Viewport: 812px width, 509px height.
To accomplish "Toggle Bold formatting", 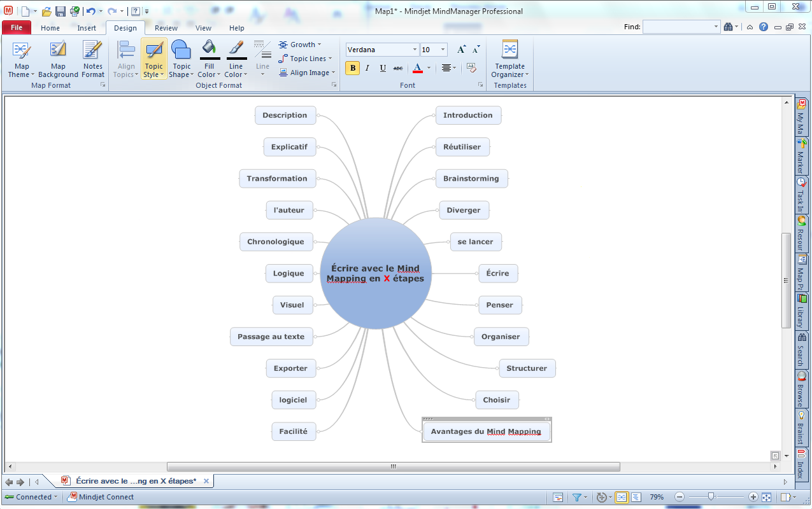I will [x=352, y=68].
